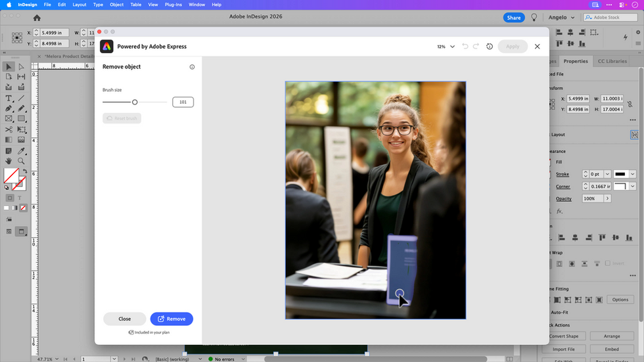Click the Frame Fitting Options button
Image resolution: width=644 pixels, height=362 pixels.
pos(620,300)
